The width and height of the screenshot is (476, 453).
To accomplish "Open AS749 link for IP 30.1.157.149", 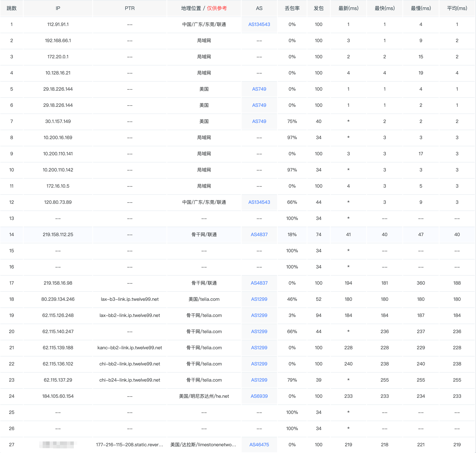I will (259, 121).
